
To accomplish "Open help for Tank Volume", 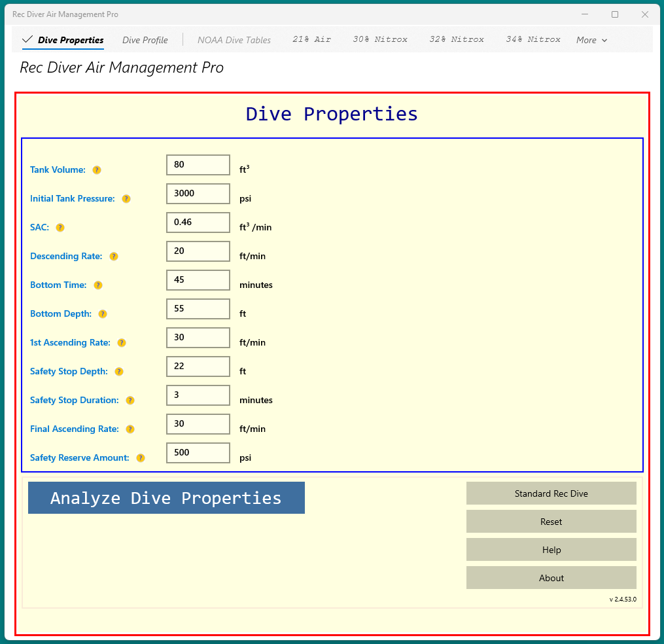I will pos(97,170).
